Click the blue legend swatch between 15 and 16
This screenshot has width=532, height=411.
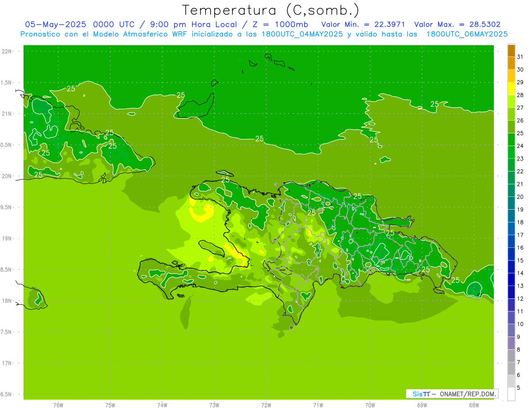point(511,254)
